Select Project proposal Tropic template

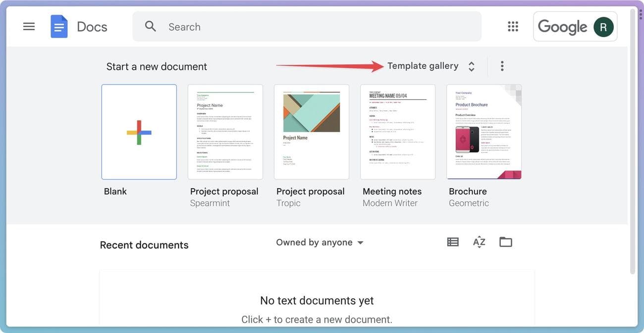click(312, 132)
